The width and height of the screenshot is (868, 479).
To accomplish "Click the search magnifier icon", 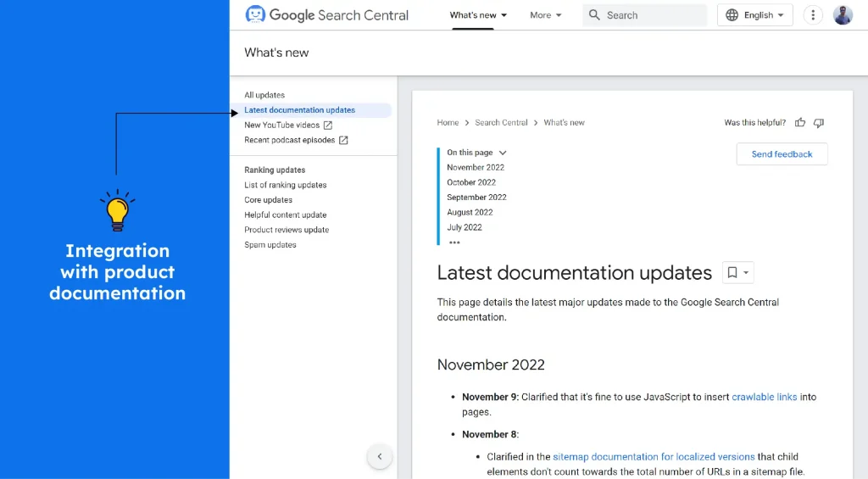I will 594,15.
